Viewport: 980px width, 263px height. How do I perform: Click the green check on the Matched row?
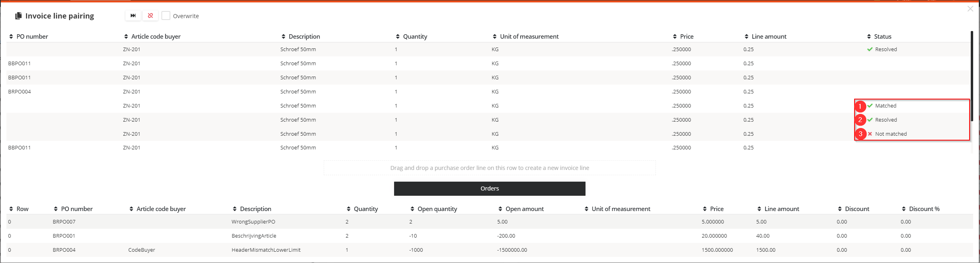tap(870, 106)
